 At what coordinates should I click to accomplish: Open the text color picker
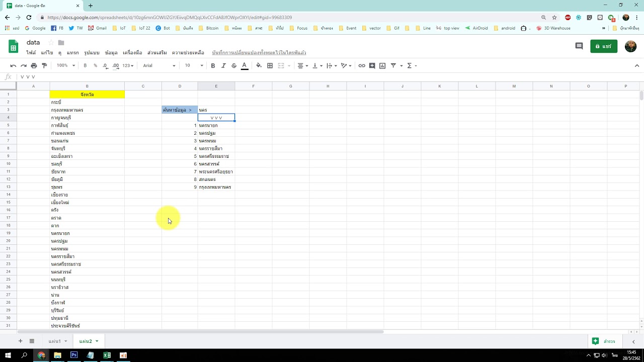pyautogui.click(x=245, y=65)
